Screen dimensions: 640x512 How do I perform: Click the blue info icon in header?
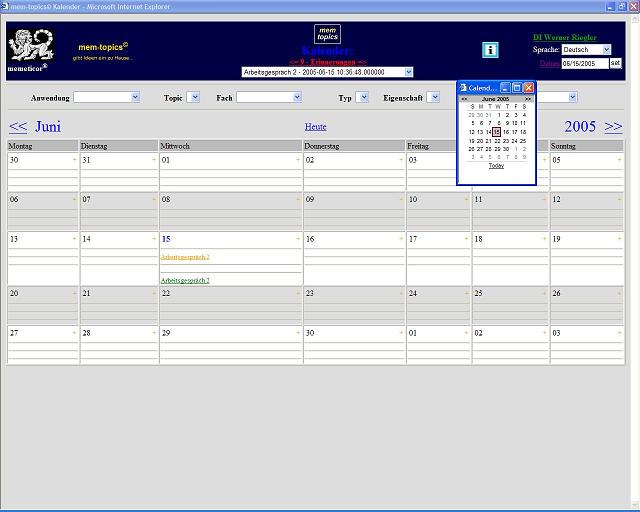pos(490,50)
